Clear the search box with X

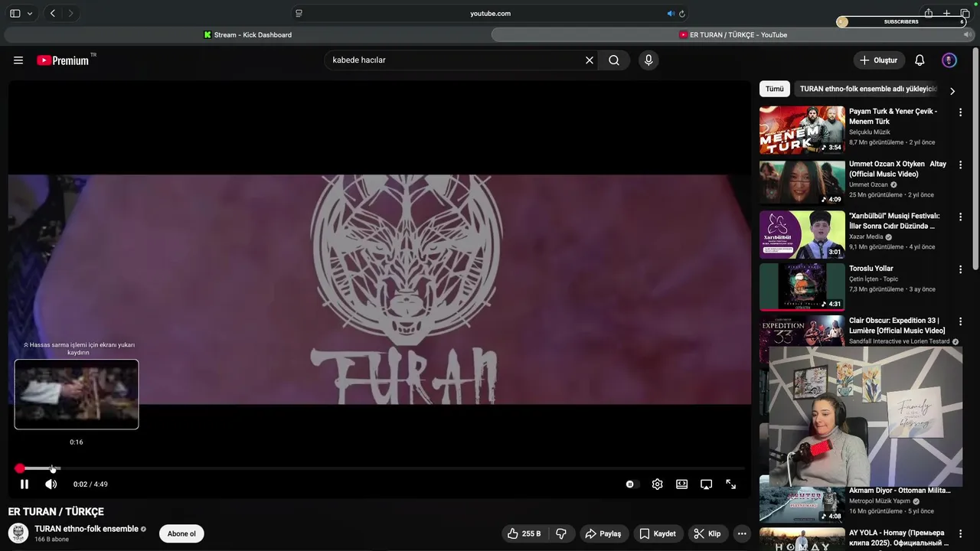[x=590, y=60]
